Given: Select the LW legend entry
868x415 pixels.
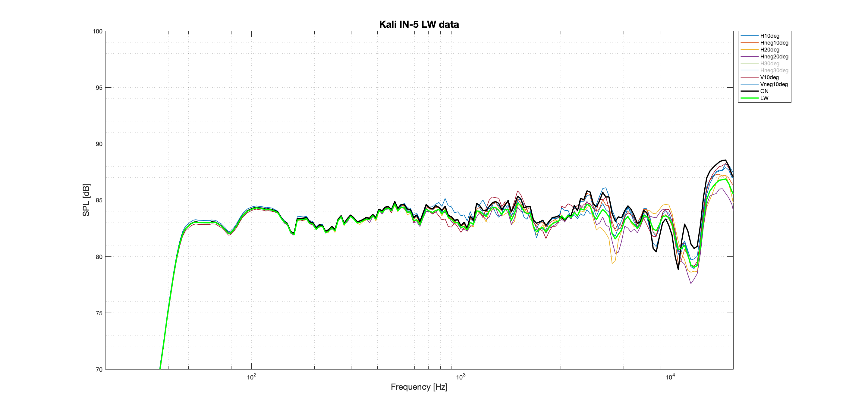Looking at the screenshot, I should click(755, 98).
